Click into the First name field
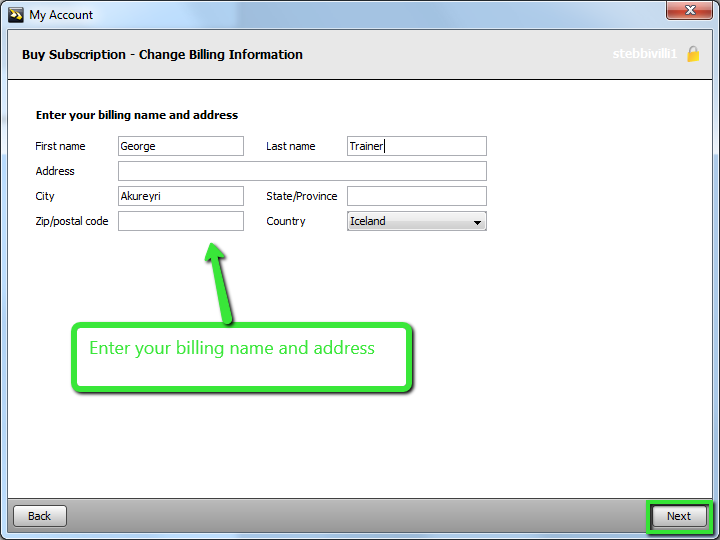Screen dimensions: 720x540 tap(181, 146)
